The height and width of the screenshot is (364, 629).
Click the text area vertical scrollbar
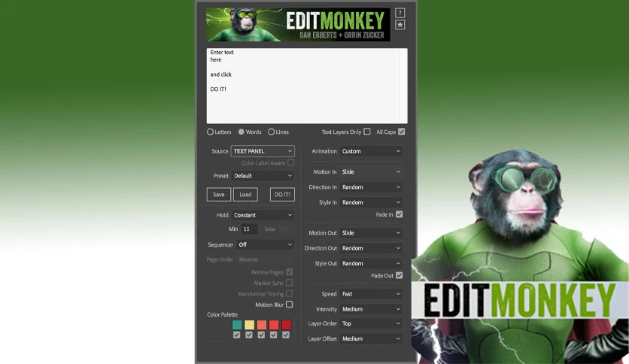click(x=403, y=86)
